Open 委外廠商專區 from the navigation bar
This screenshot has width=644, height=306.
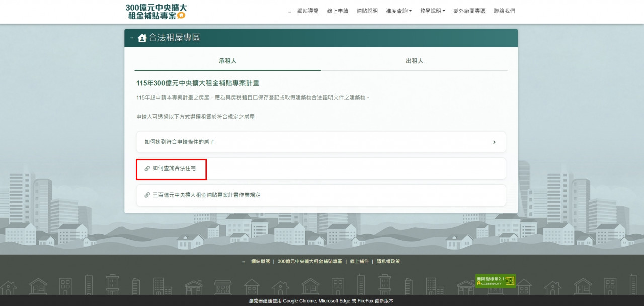(469, 11)
